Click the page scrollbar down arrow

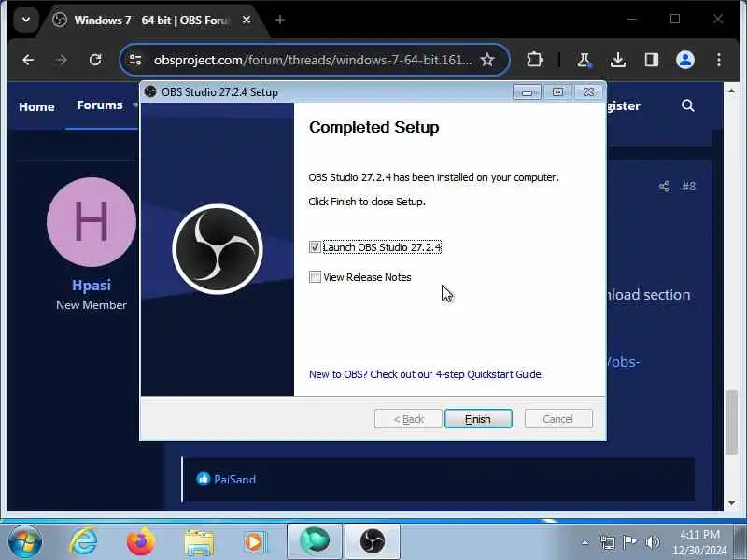pyautogui.click(x=731, y=503)
